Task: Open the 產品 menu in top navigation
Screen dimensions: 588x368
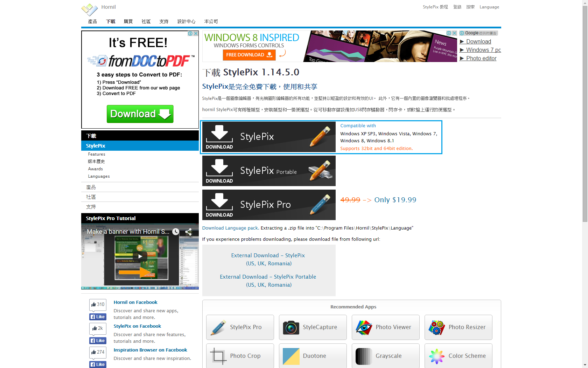Action: click(92, 22)
